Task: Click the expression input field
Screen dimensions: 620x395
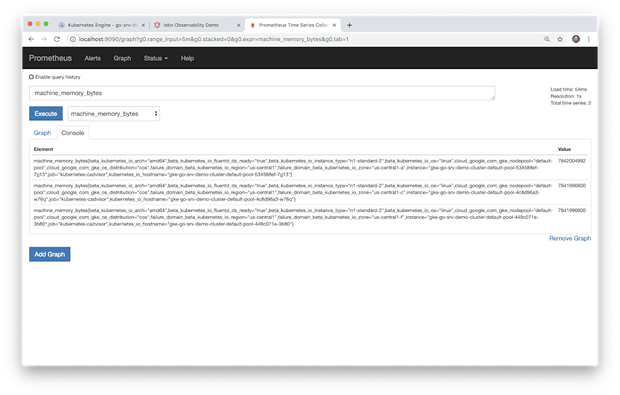Action: (x=262, y=93)
